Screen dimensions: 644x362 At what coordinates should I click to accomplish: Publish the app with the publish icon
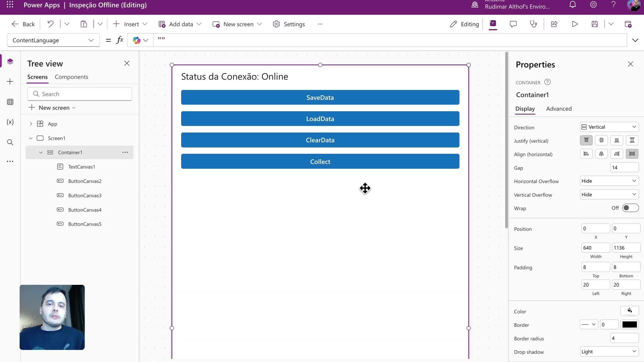point(628,24)
